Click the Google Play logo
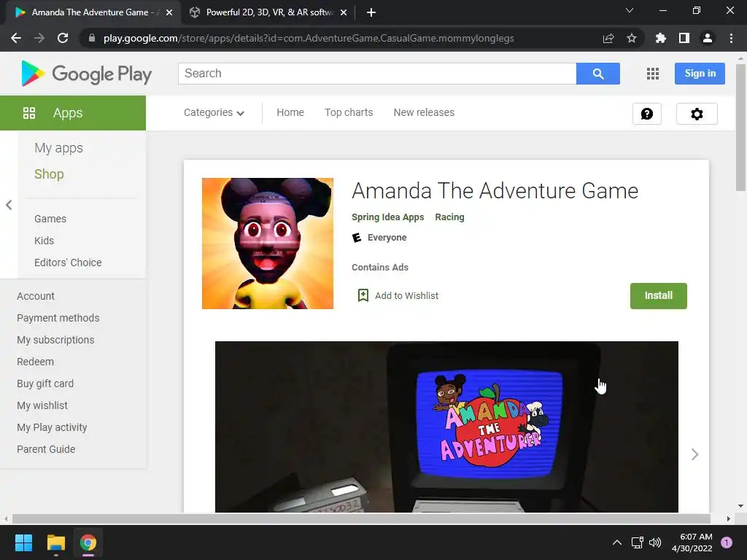The height and width of the screenshot is (560, 747). click(x=87, y=74)
